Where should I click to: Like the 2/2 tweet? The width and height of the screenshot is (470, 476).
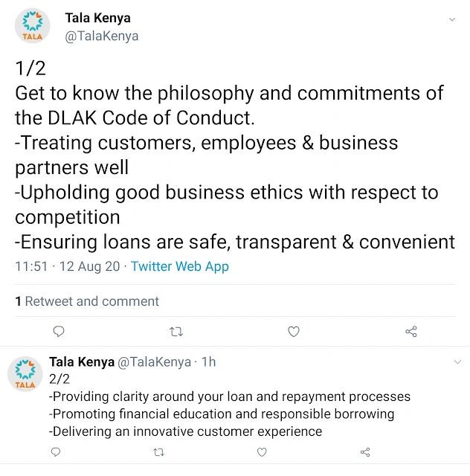[262, 452]
